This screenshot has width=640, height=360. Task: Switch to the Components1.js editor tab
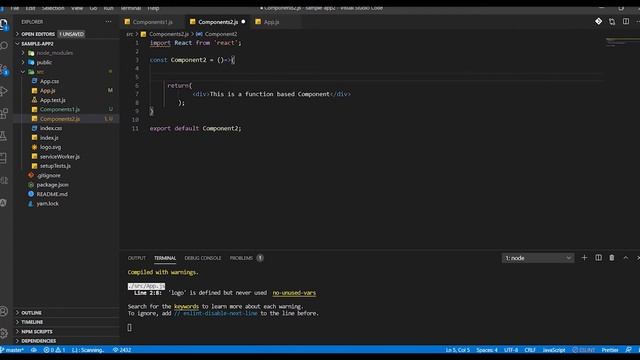pos(153,22)
